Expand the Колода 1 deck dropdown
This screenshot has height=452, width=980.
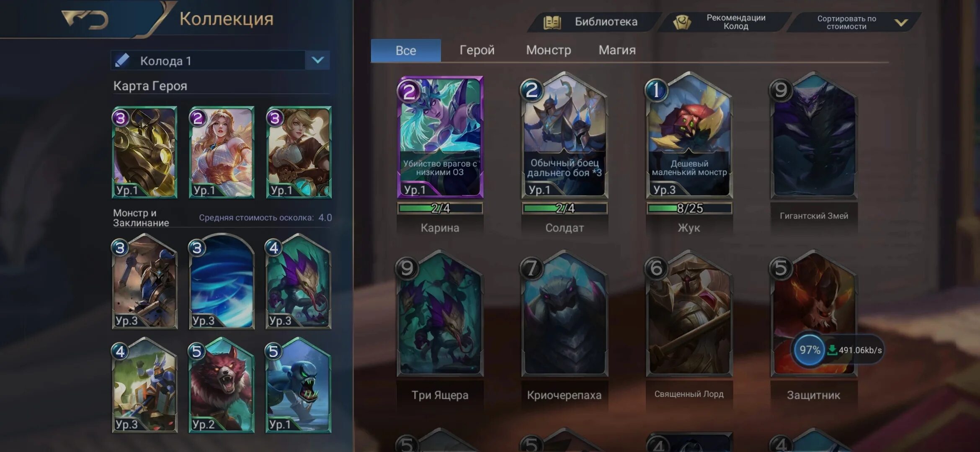(318, 60)
